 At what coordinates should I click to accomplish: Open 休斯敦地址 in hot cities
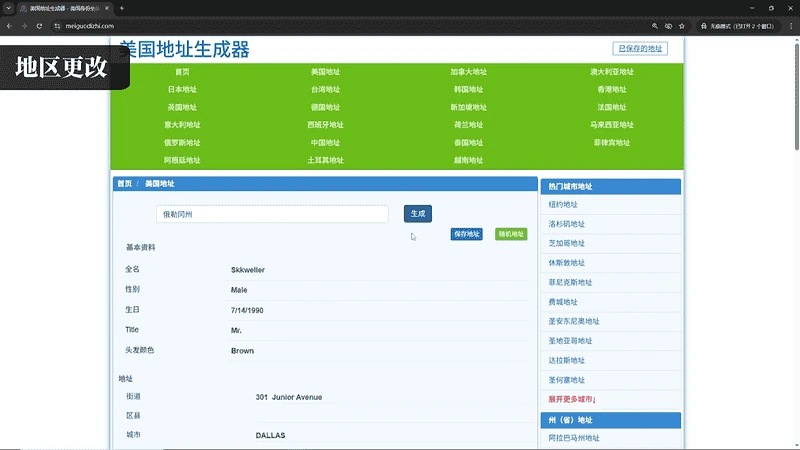click(567, 263)
